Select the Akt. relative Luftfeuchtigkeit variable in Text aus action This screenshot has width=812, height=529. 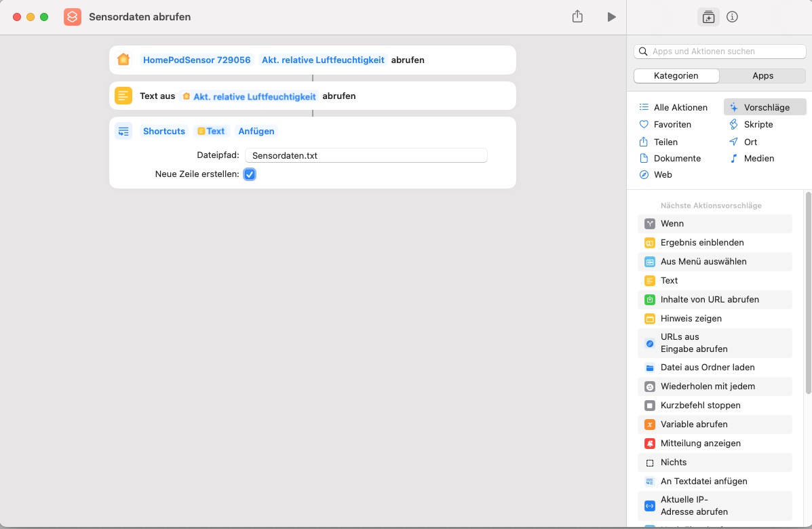point(249,96)
